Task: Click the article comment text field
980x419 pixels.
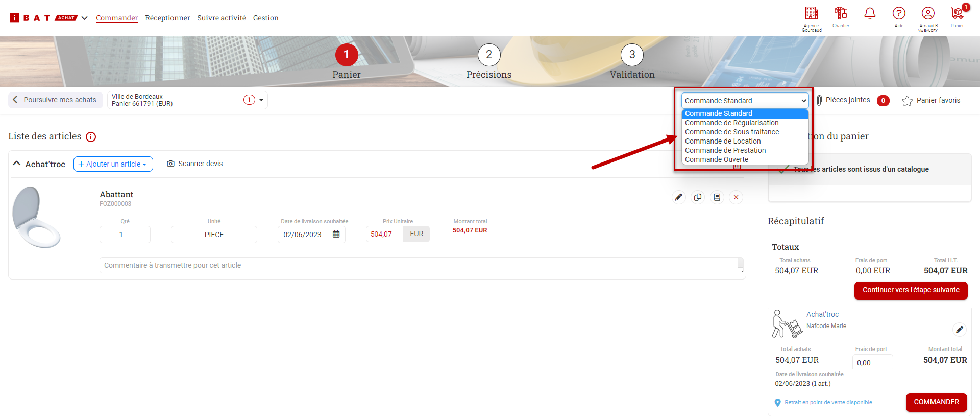Action: (x=419, y=265)
